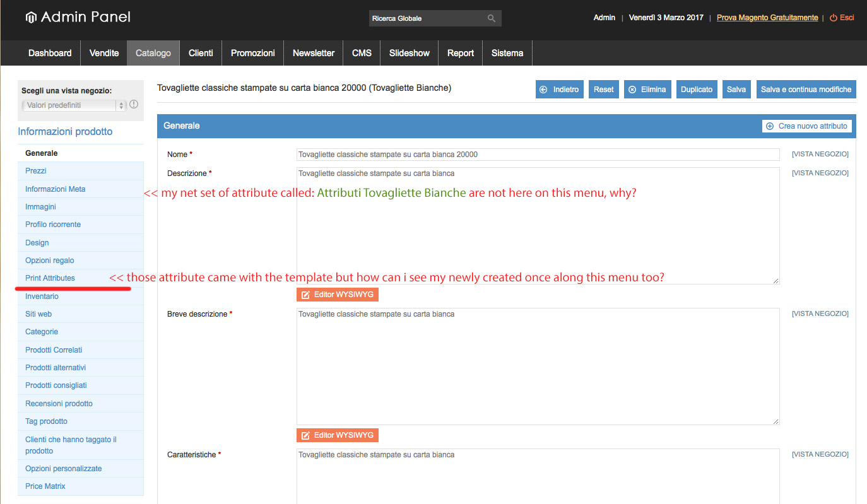Screen dimensions: 867x504
Task: Open the Vendite menu
Action: tap(104, 53)
